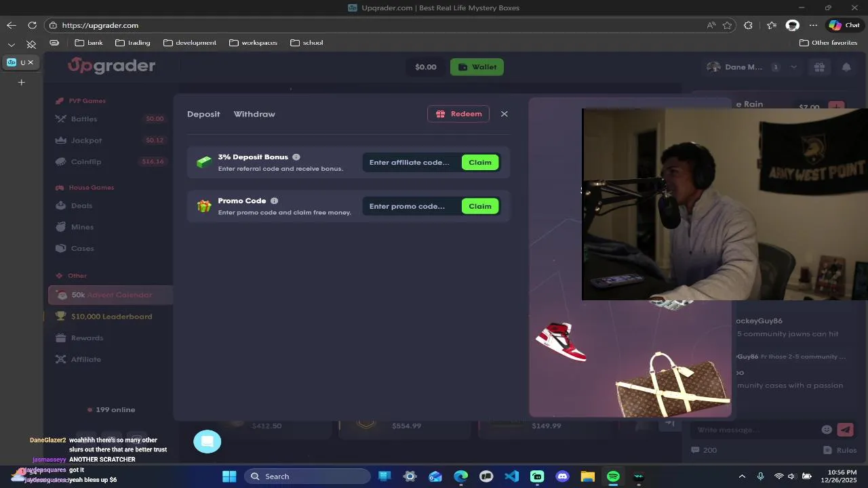Image resolution: width=868 pixels, height=488 pixels.
Task: Open Cases in the sidebar
Action: click(82, 248)
